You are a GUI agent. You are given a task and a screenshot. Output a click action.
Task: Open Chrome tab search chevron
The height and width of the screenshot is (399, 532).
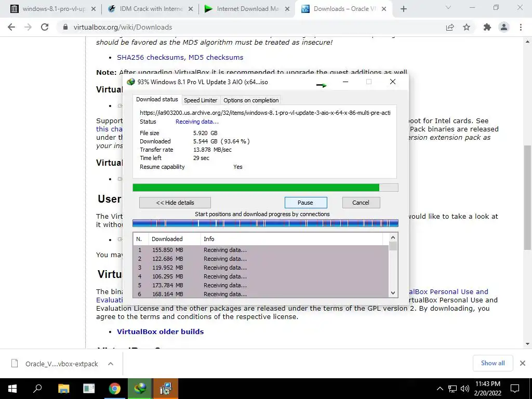click(x=448, y=7)
